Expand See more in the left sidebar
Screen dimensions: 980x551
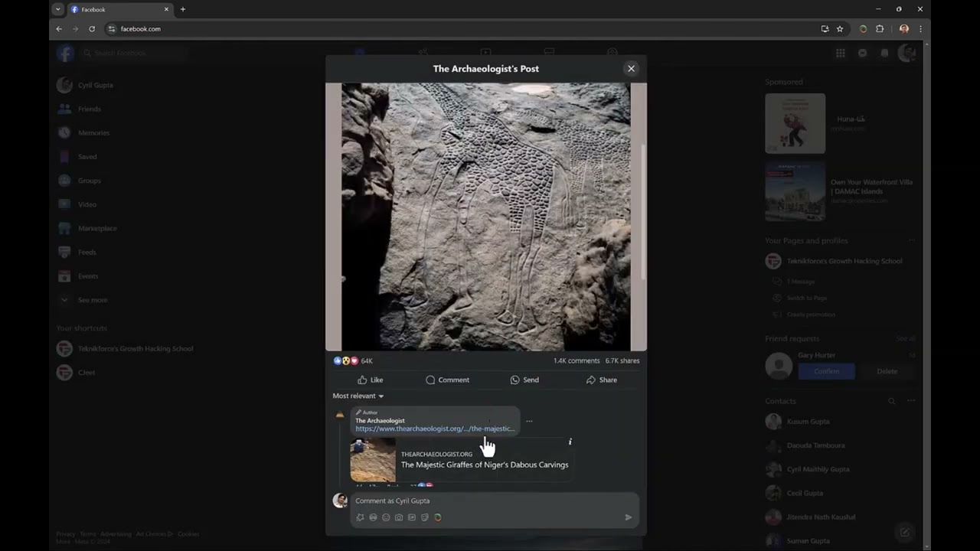point(82,300)
